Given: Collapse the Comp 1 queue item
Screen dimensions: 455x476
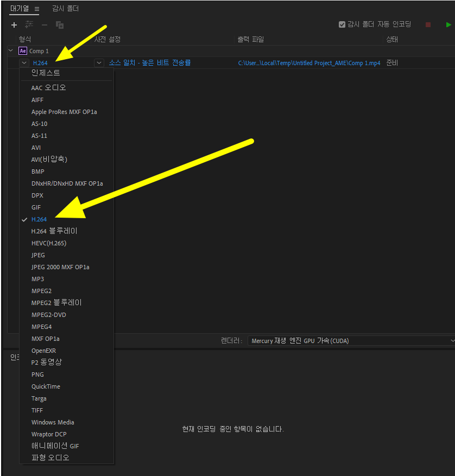Looking at the screenshot, I should point(11,50).
